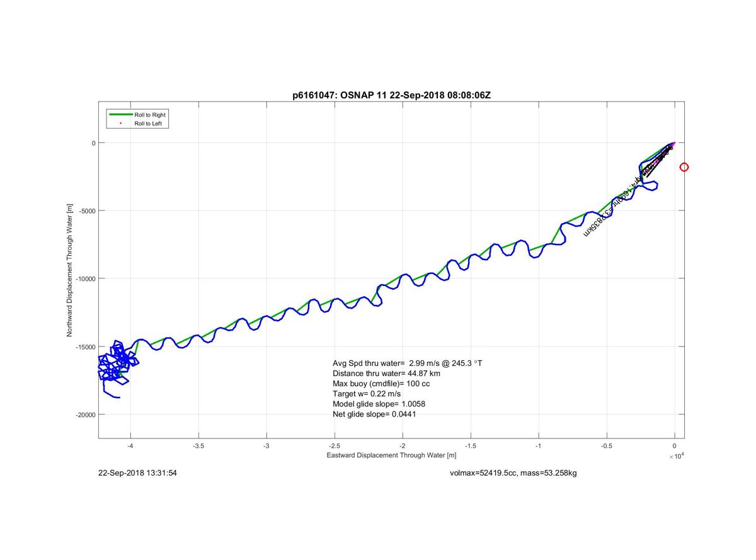Viewport: 756px width, 560px height.
Task: Click the rotated "3.835km" label on the track
Action: tap(598, 222)
